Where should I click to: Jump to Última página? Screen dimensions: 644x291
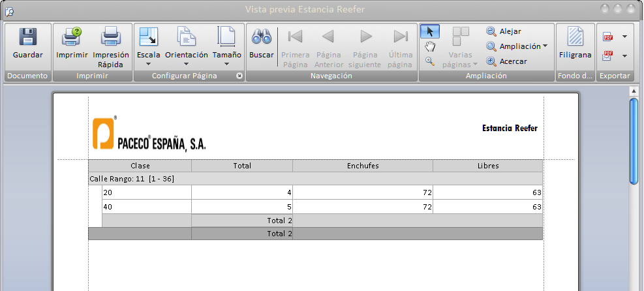click(x=400, y=47)
